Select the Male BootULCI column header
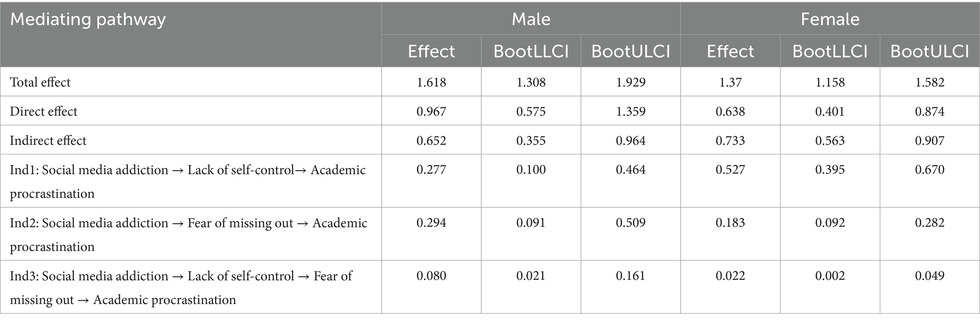Viewport: 980px width, 322px height. coord(631,51)
